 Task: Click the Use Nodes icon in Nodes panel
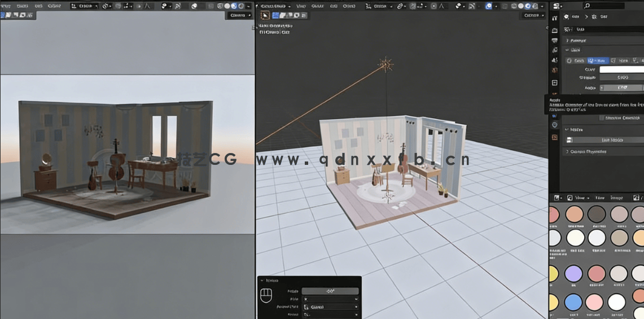tap(569, 140)
